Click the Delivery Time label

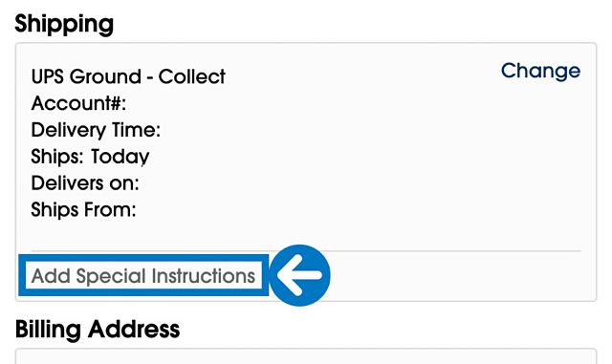(x=96, y=130)
